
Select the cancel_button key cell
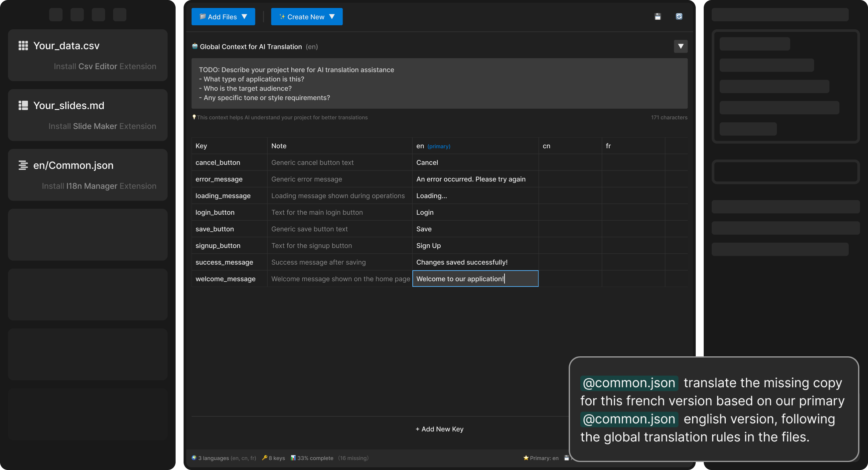pos(229,162)
